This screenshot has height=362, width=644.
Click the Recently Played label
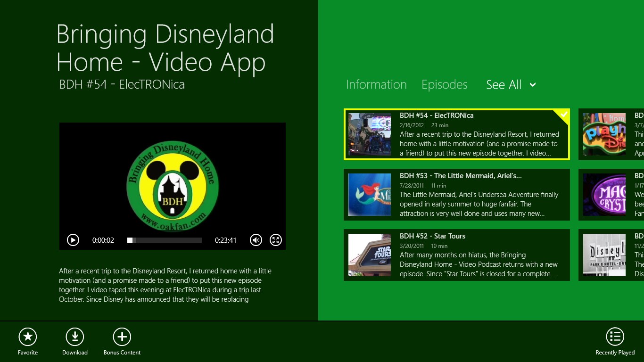pyautogui.click(x=615, y=353)
